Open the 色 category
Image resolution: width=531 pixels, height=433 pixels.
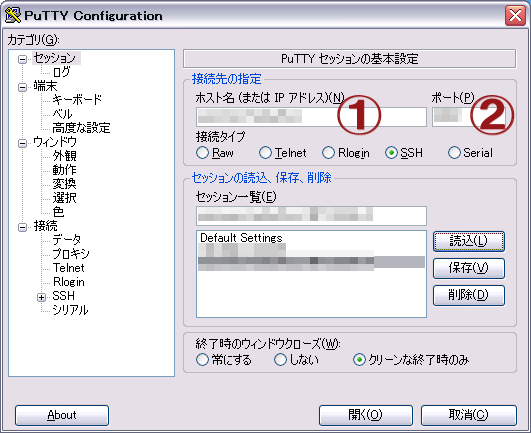[58, 212]
